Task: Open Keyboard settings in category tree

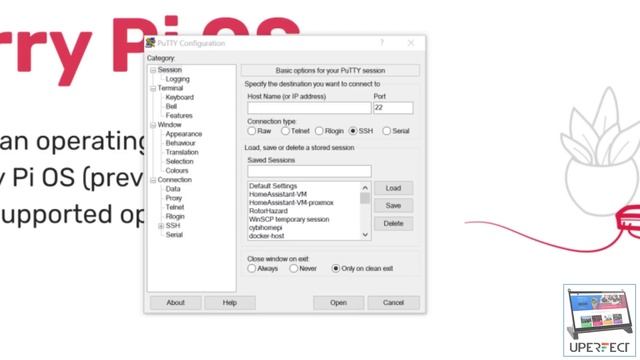Action: (180, 97)
